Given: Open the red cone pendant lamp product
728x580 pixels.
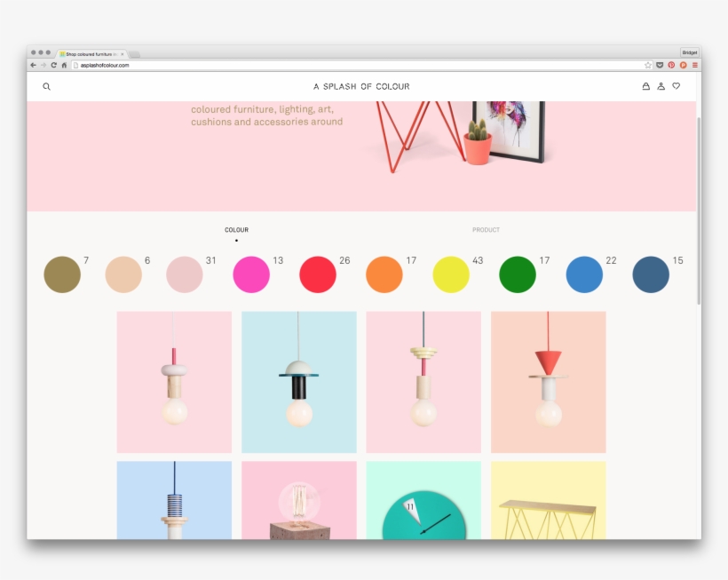Looking at the screenshot, I should click(x=549, y=382).
